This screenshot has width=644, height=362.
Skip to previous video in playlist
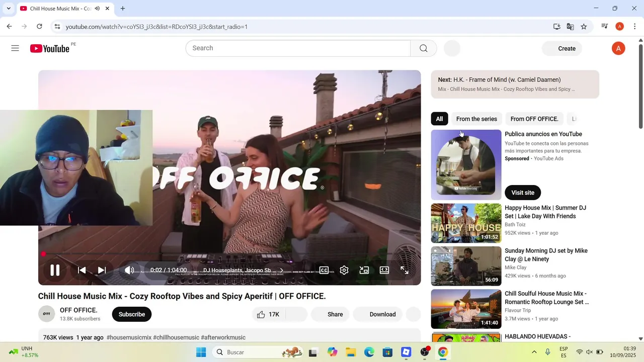(x=82, y=270)
